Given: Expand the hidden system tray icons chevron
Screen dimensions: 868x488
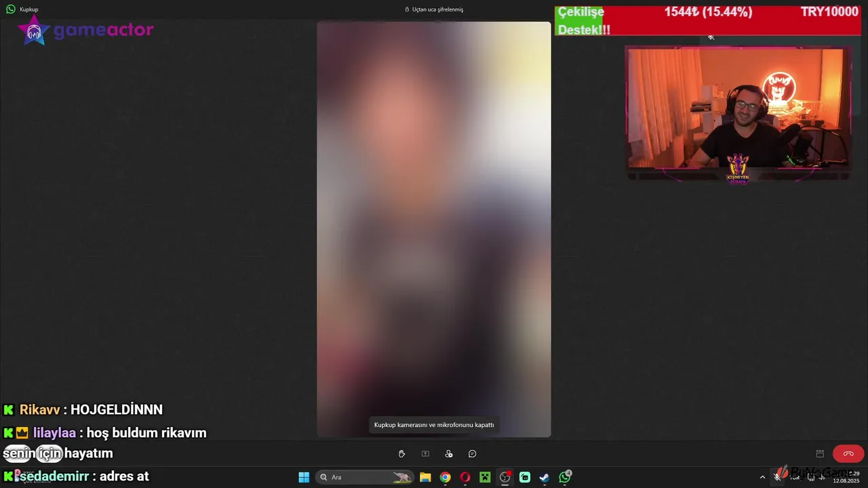Looking at the screenshot, I should click(x=762, y=477).
